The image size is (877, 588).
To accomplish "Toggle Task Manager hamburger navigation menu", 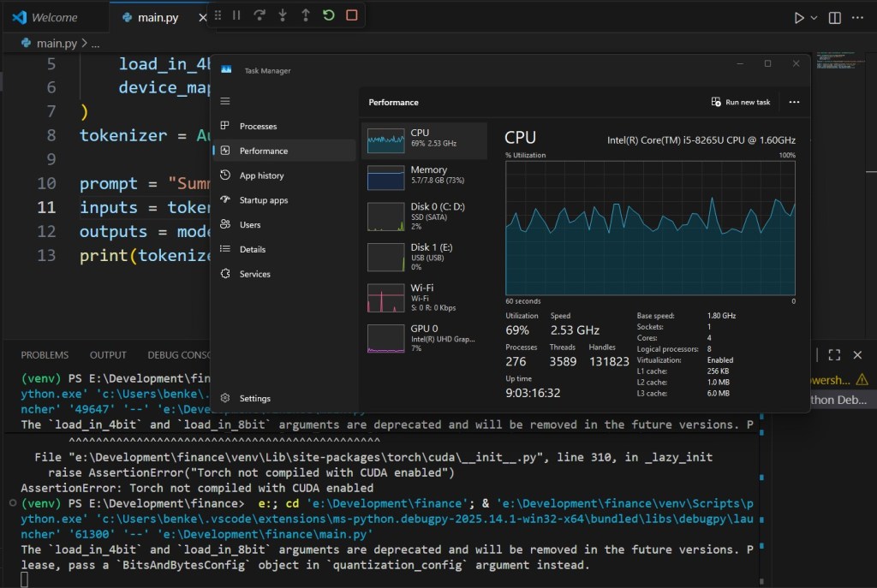I will tap(225, 101).
